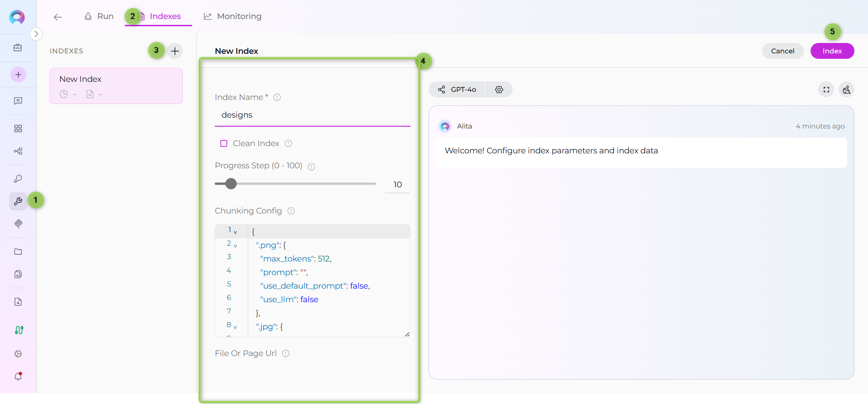
Task: Open the chat icon in left sidebar
Action: point(18,101)
